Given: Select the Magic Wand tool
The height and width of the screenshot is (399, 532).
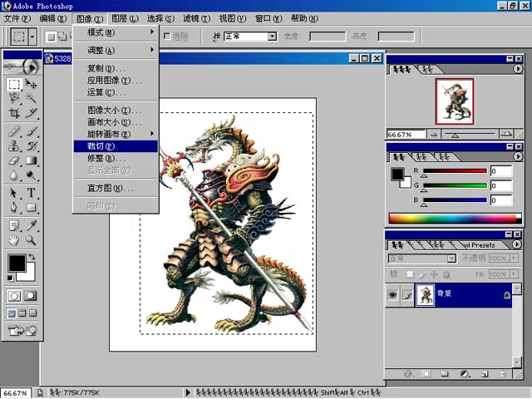Looking at the screenshot, I should [x=31, y=98].
